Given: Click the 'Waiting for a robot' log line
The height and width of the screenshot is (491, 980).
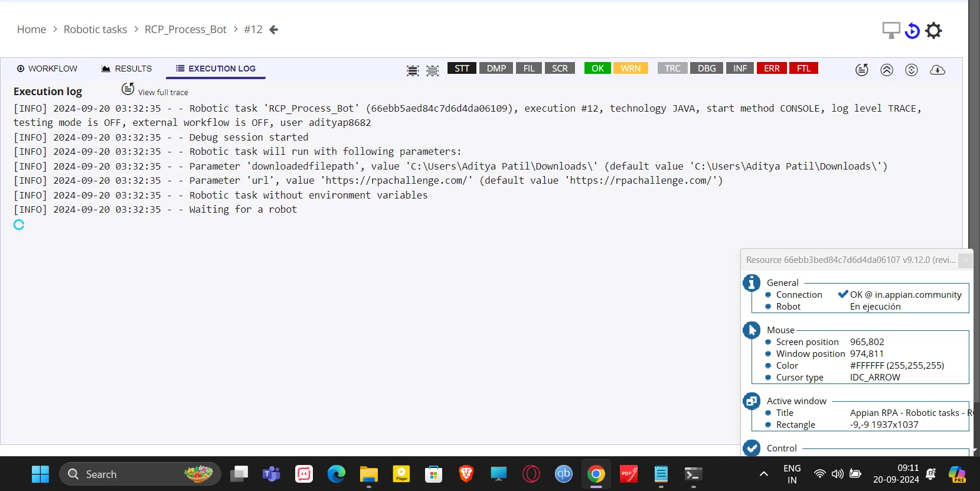Looking at the screenshot, I should (x=155, y=210).
